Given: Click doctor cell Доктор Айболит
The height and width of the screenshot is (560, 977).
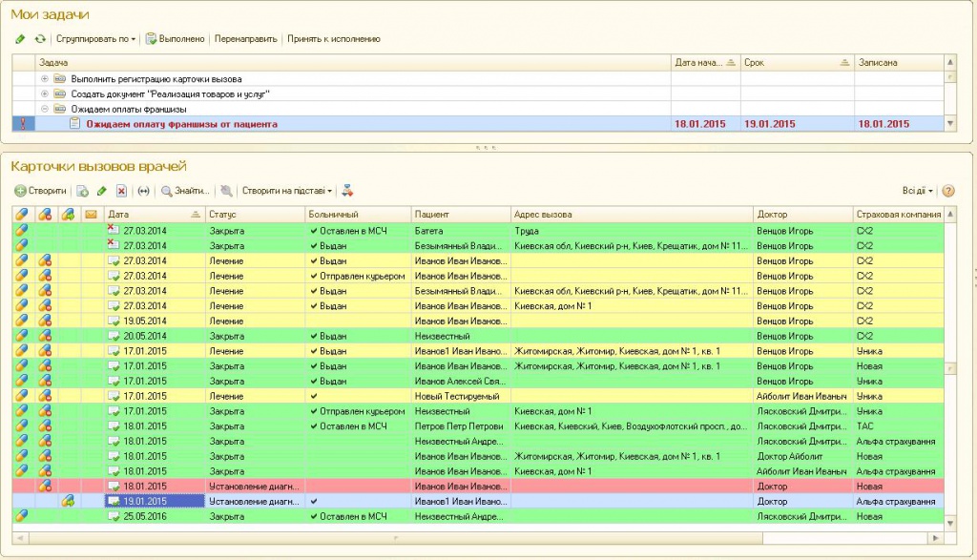Looking at the screenshot, I should tap(803, 456).
